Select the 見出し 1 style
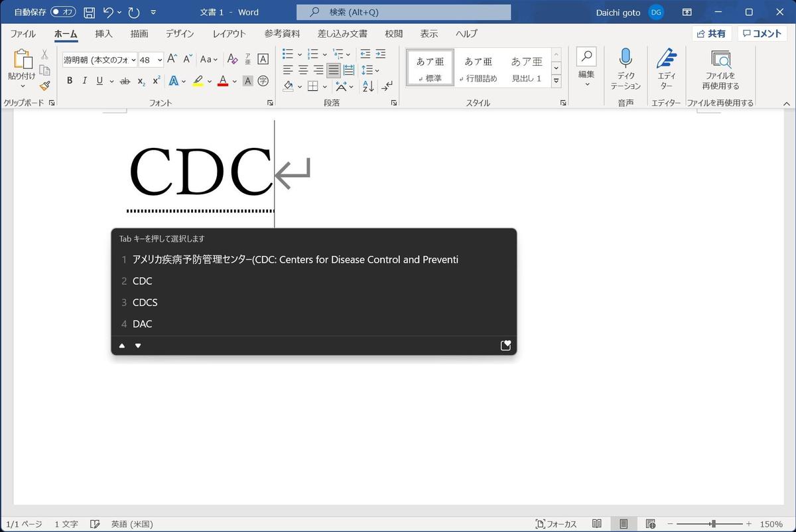 [x=526, y=68]
